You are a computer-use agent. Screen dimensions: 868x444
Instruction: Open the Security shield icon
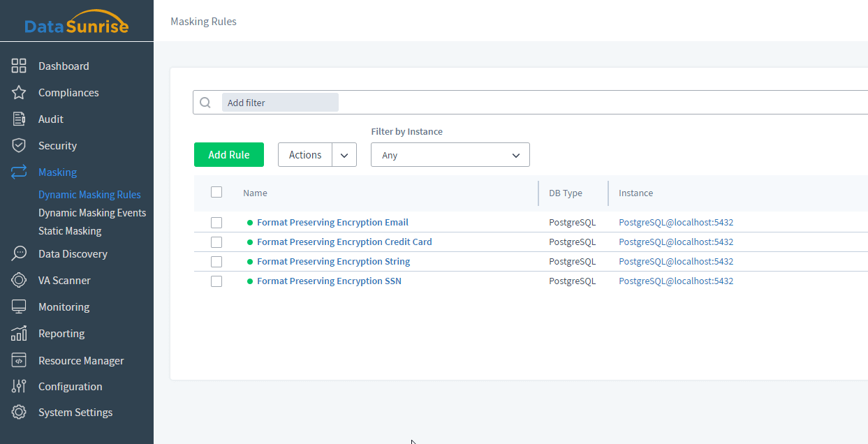[x=18, y=145]
